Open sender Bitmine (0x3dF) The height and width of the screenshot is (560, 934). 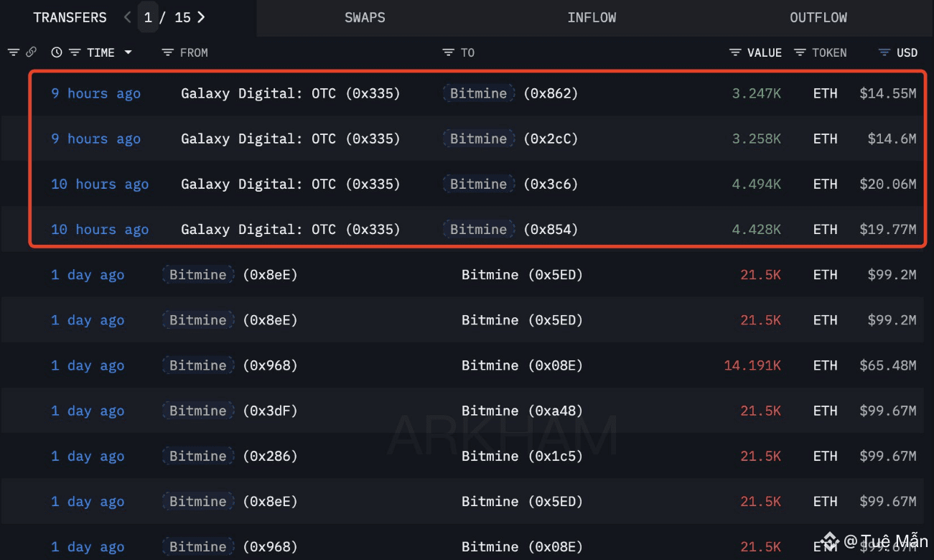click(x=230, y=411)
